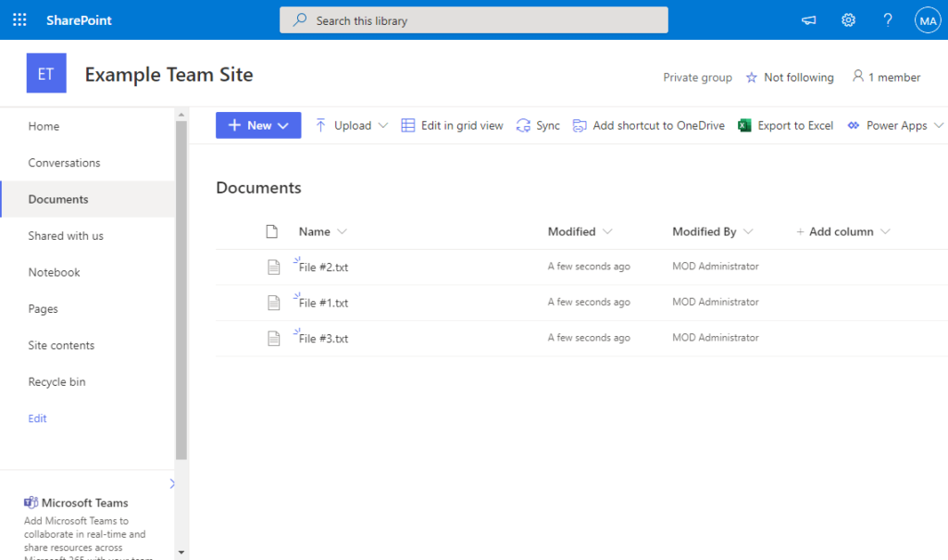Viewport: 948px width, 560px height.
Task: Open File #2.txt
Action: point(323,268)
